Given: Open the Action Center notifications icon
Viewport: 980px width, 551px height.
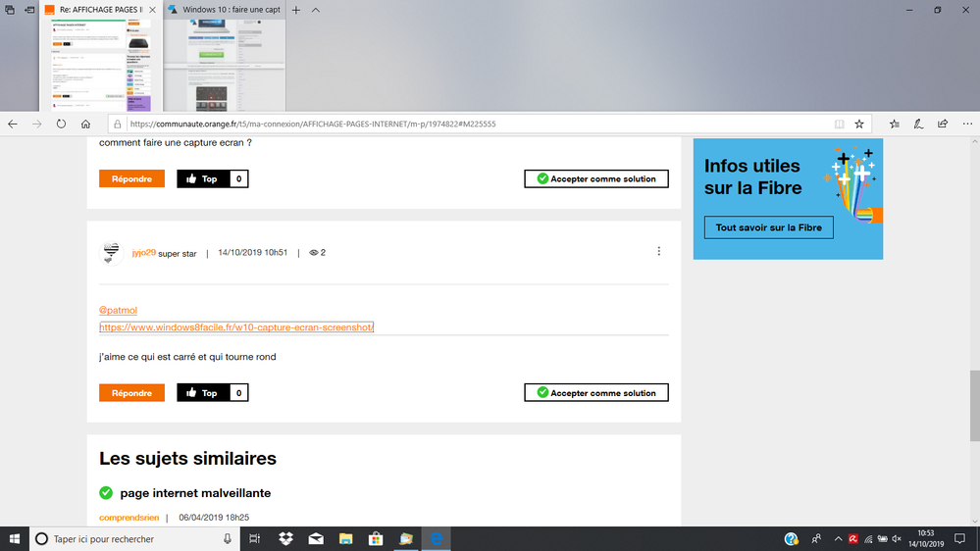Looking at the screenshot, I should pyautogui.click(x=960, y=538).
